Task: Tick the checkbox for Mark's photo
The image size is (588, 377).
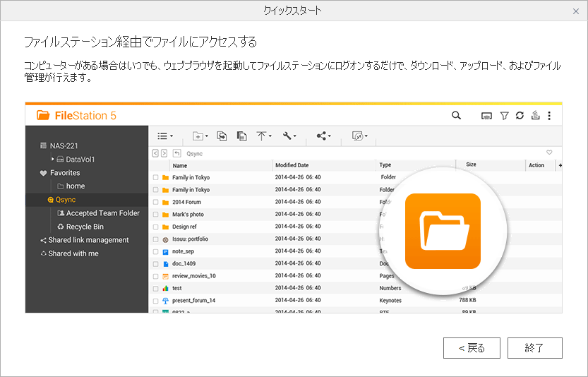Action: click(x=155, y=215)
